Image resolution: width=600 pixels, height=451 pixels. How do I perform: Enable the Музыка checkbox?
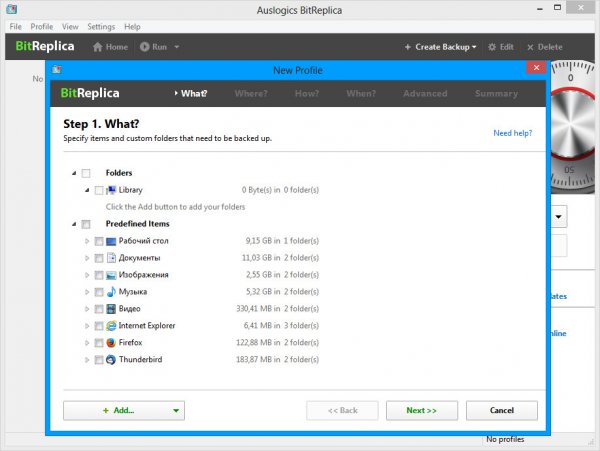99,292
